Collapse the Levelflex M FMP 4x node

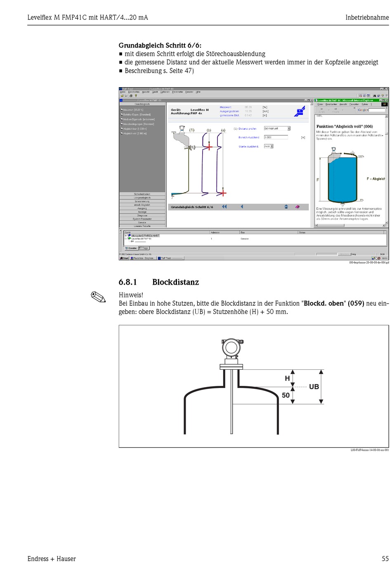point(126,238)
